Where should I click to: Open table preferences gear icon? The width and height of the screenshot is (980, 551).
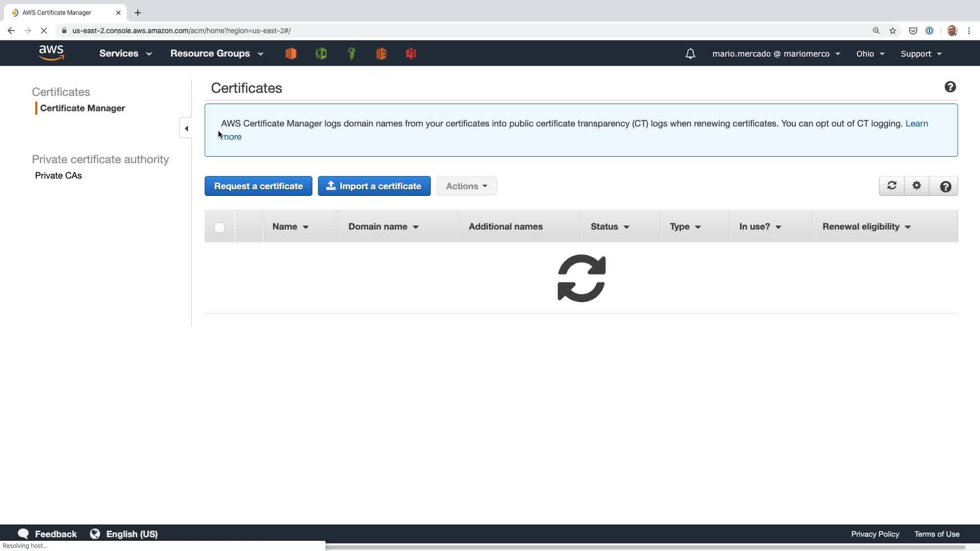click(917, 186)
